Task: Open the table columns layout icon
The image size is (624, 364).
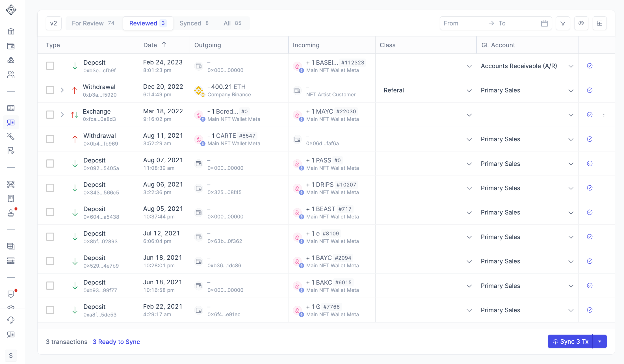Action: [599, 23]
